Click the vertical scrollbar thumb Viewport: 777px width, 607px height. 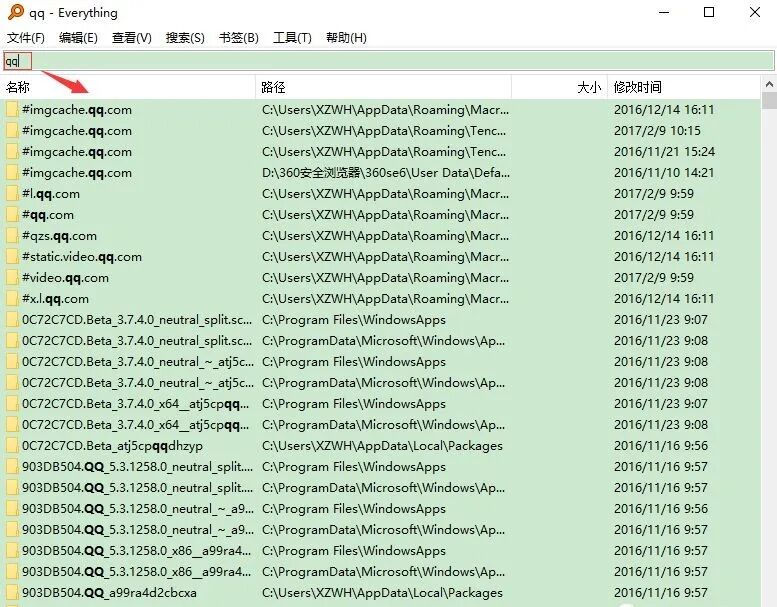[769, 100]
